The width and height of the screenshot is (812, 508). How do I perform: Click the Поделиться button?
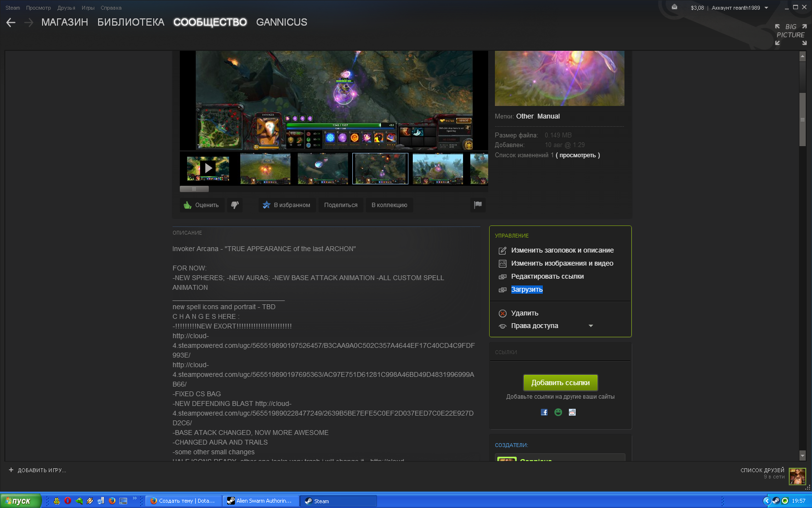(341, 205)
